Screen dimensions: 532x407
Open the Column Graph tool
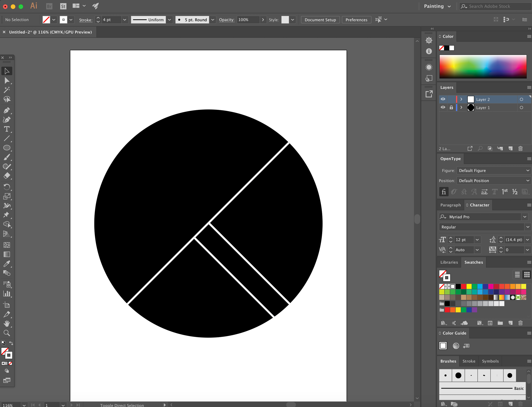click(7, 294)
